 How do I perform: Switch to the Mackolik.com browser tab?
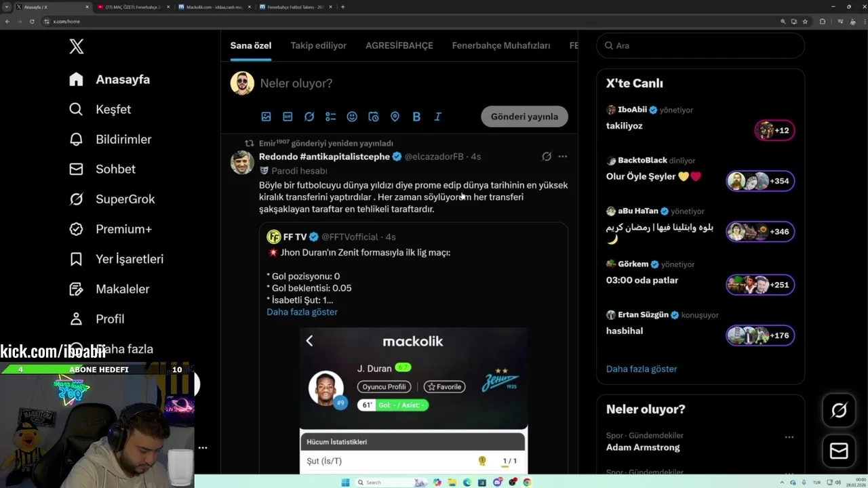215,7
